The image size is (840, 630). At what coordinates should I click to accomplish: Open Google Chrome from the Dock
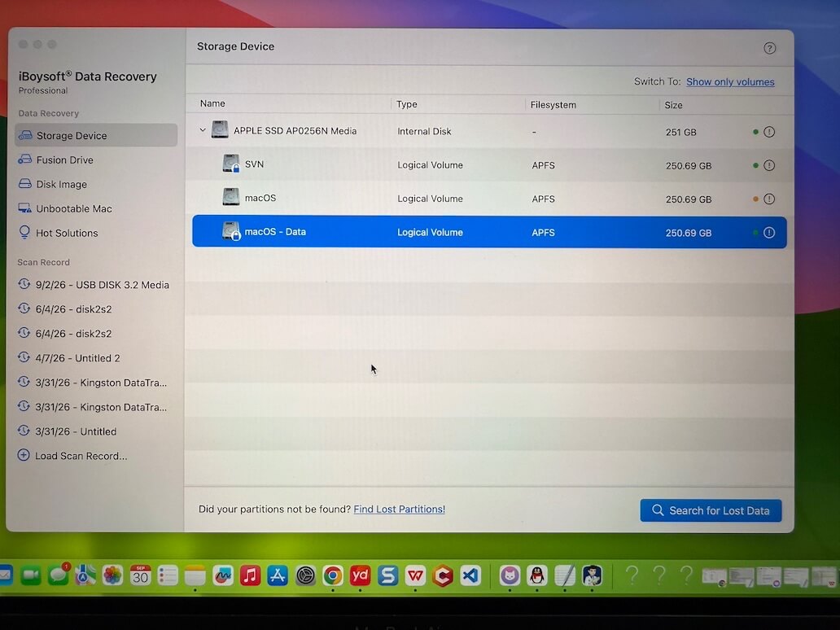pyautogui.click(x=333, y=576)
